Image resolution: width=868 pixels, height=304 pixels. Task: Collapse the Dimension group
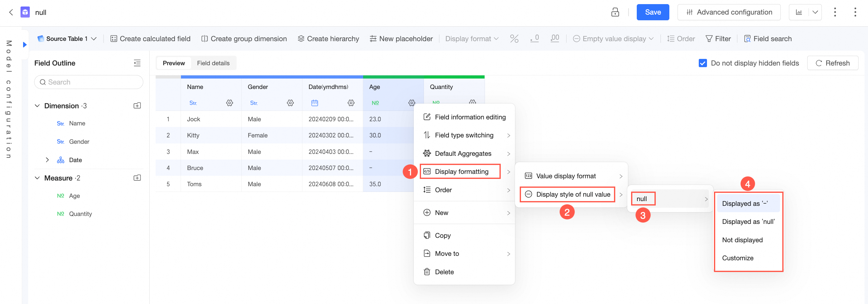[x=37, y=106]
